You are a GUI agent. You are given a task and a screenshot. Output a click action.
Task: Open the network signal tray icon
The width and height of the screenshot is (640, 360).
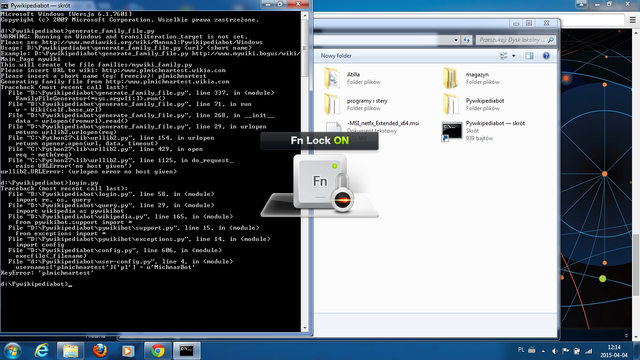coord(588,351)
